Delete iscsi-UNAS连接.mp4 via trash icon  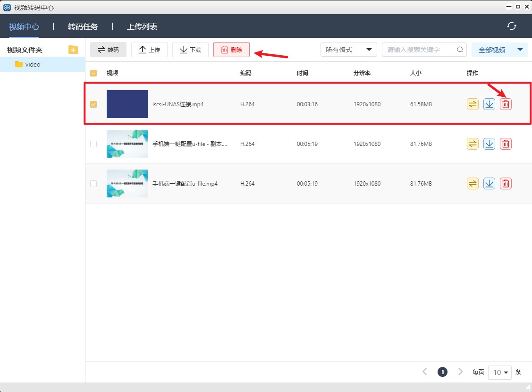506,104
